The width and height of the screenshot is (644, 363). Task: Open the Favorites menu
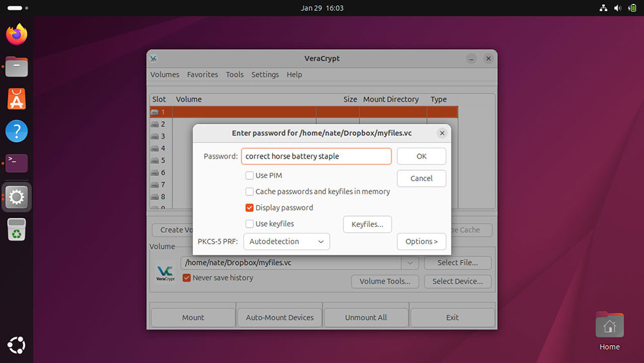(202, 74)
